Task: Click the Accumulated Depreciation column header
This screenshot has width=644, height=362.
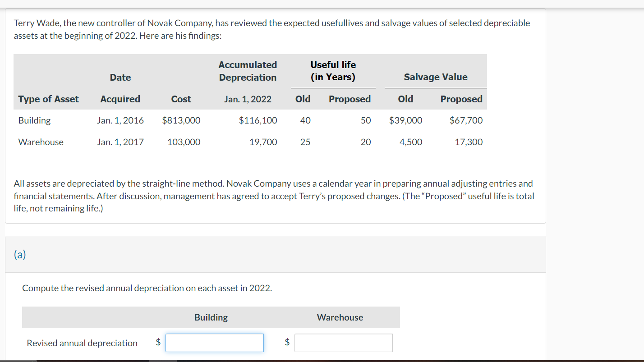Action: coord(248,71)
